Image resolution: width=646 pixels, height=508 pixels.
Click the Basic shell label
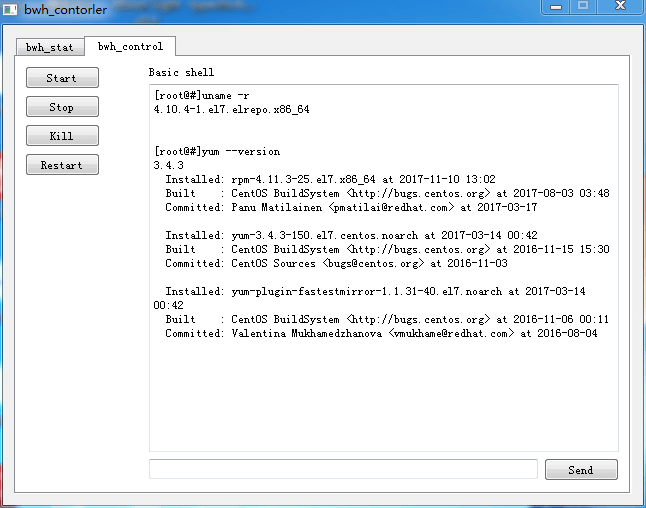pyautogui.click(x=181, y=73)
